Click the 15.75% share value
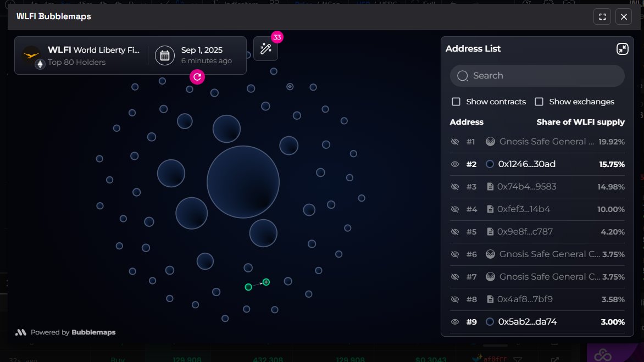This screenshot has width=644, height=362. 612,165
